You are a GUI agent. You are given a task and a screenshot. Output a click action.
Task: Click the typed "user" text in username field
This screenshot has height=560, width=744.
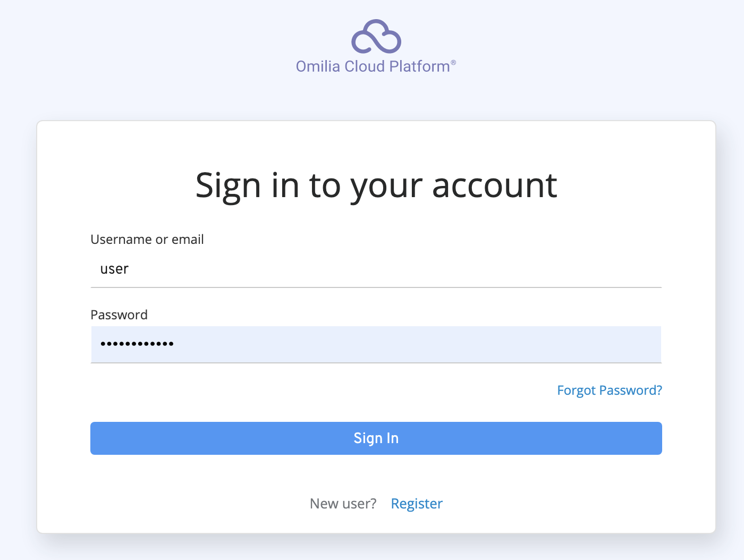[x=114, y=269]
